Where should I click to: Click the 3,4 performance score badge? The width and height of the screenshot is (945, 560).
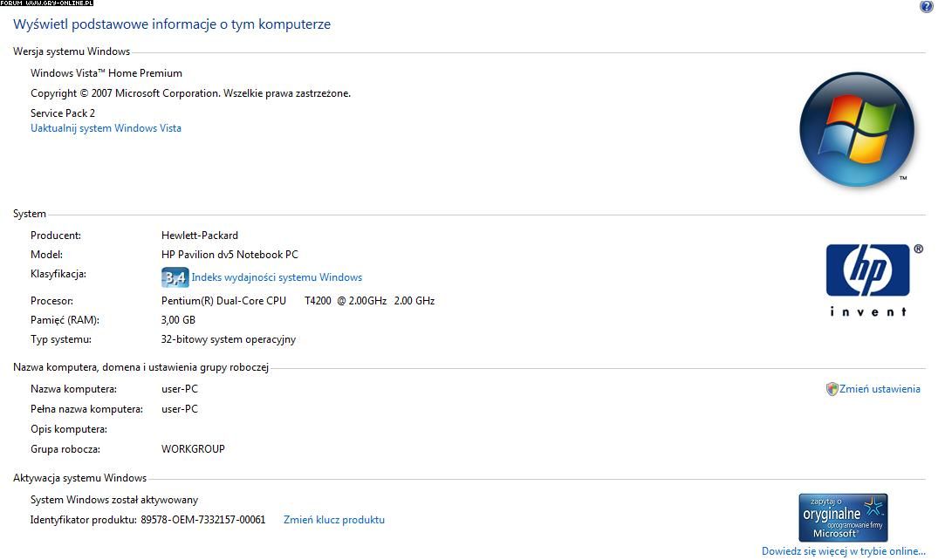tap(175, 278)
